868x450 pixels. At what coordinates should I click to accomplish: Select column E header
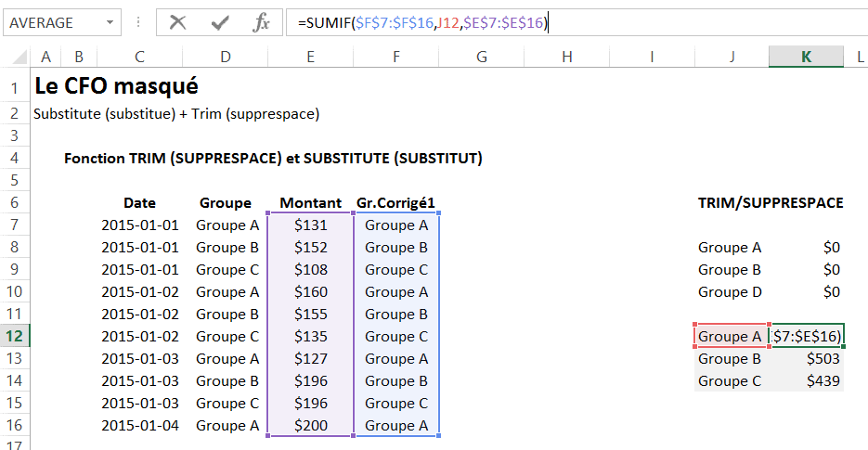pyautogui.click(x=310, y=57)
